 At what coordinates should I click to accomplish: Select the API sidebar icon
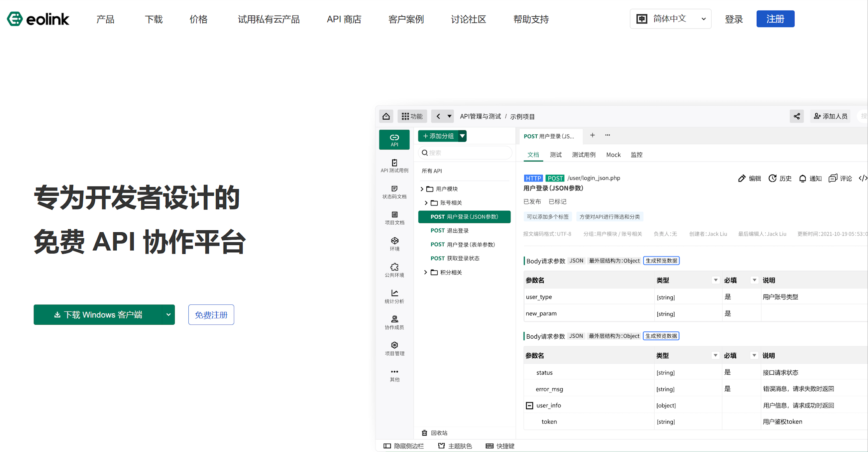[x=394, y=140]
